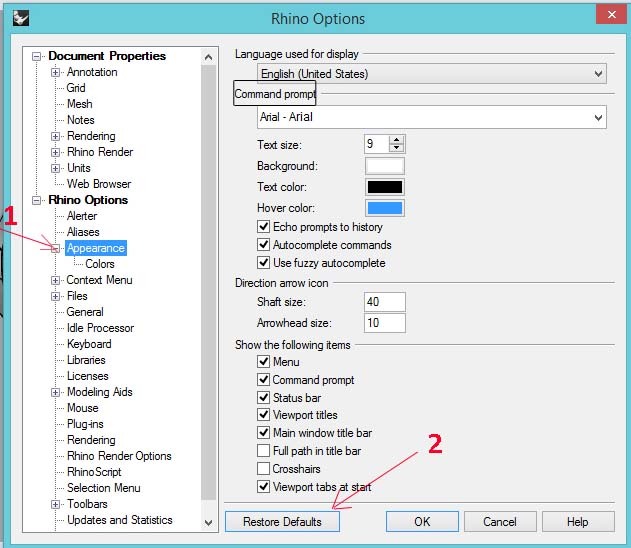Screen dimensions: 631x548
Task: Expand the Modeling Aids node
Action: tap(56, 392)
